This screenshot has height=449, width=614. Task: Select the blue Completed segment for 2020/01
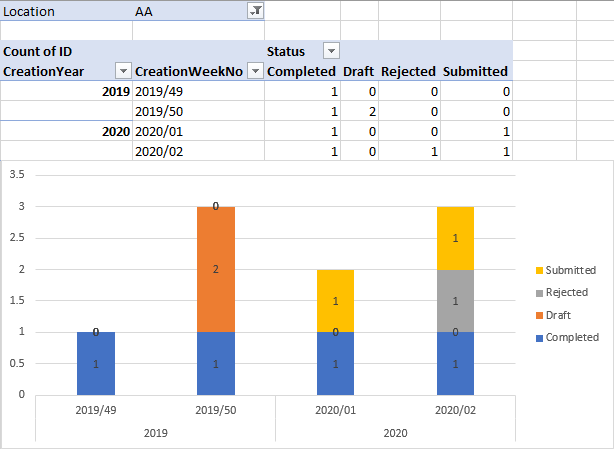[336, 363]
